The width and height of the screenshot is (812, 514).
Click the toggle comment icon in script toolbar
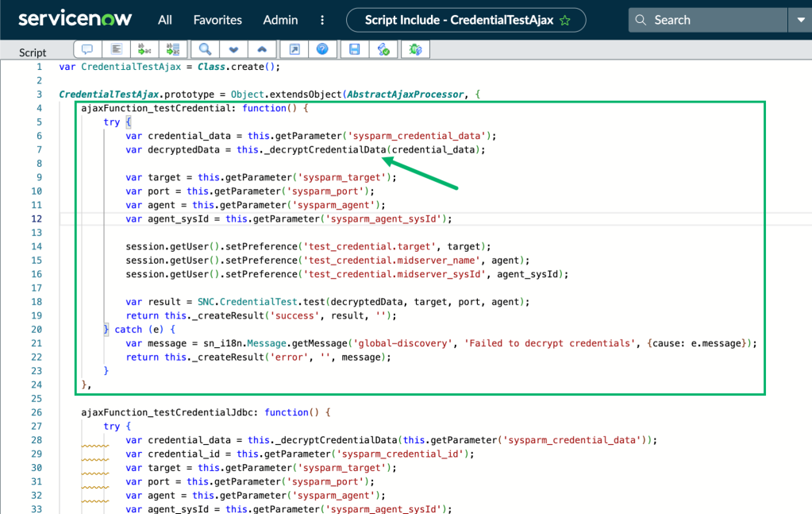[87, 49]
